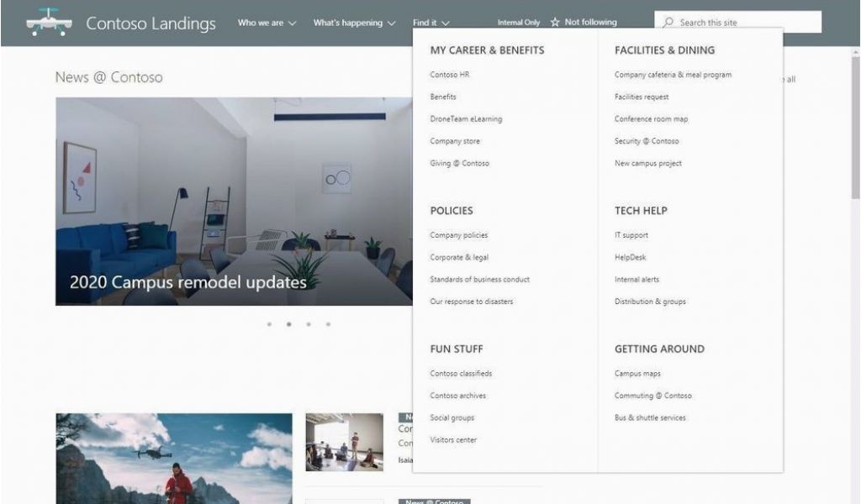Open Company cafeteria & meal program
Image resolution: width=861 pixels, height=504 pixels.
pyautogui.click(x=673, y=75)
